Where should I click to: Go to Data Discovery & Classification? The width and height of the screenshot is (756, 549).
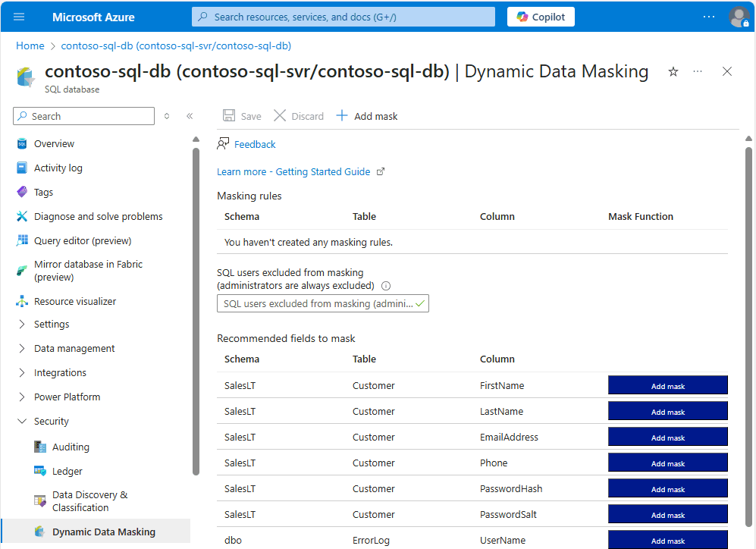click(x=89, y=501)
